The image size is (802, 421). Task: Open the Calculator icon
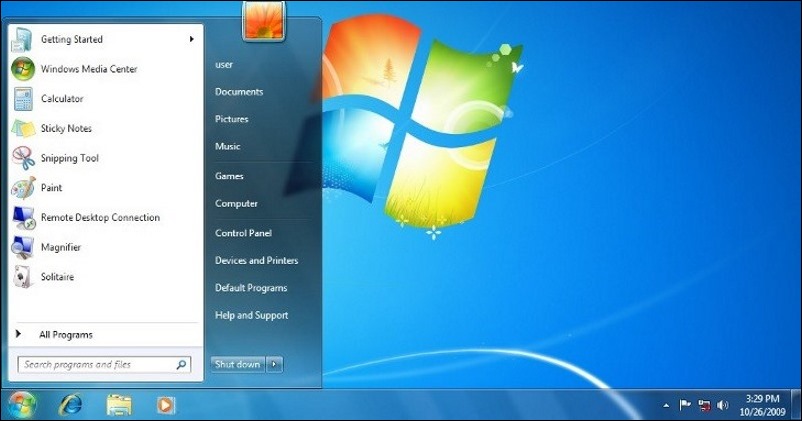tap(23, 99)
